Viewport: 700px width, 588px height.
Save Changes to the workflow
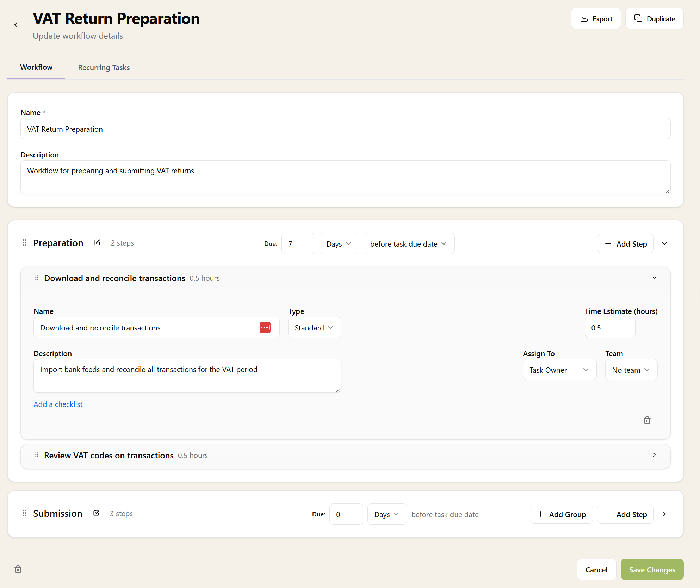point(652,569)
